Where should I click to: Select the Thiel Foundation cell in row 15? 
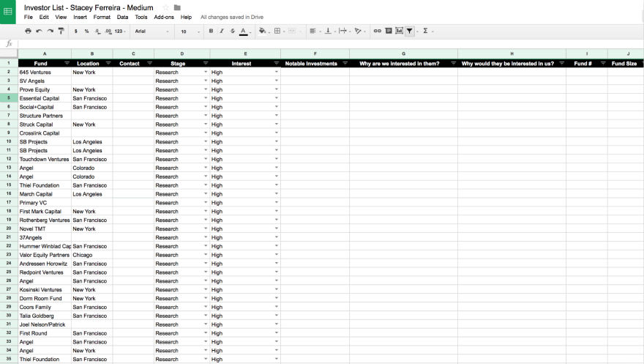pos(44,185)
